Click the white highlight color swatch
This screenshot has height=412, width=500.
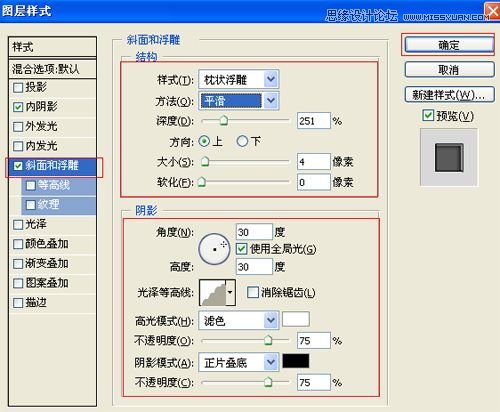point(296,319)
